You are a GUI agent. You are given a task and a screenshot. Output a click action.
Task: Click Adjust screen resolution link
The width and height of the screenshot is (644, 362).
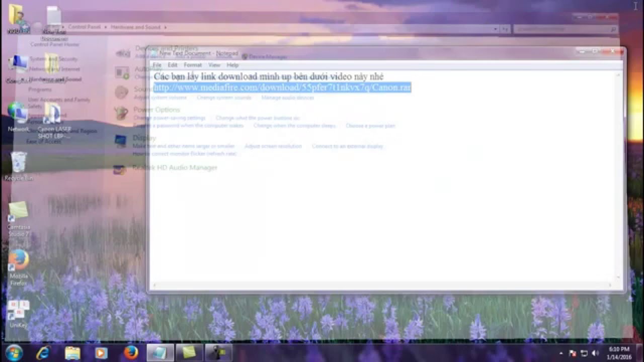273,146
